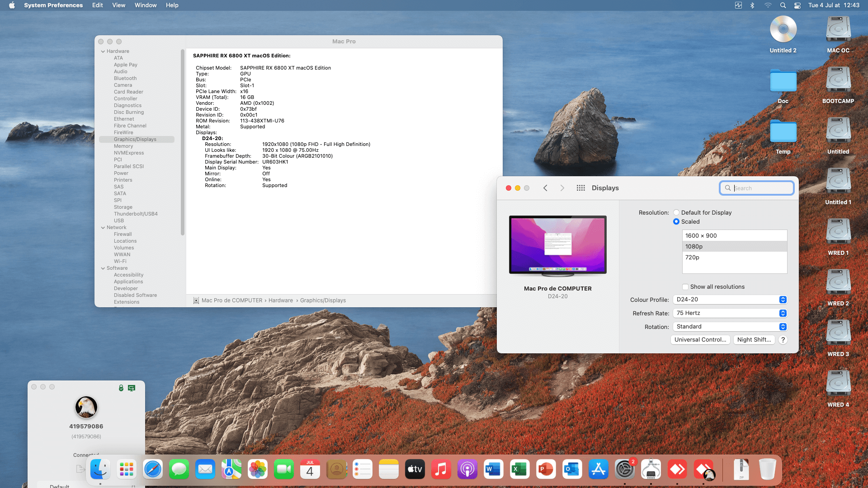Launch Microsoft Word from the Dock
868x488 pixels.
click(493, 469)
